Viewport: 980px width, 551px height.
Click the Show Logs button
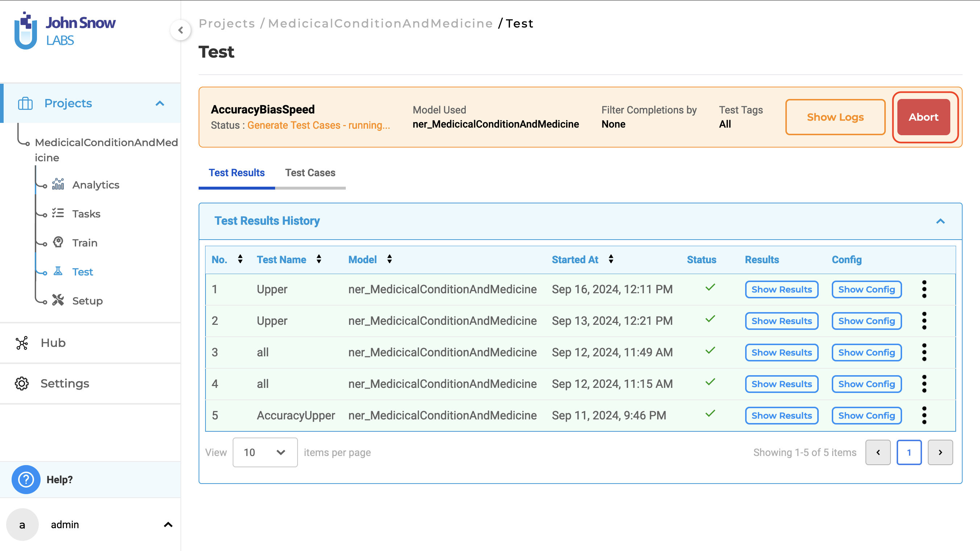click(x=835, y=117)
